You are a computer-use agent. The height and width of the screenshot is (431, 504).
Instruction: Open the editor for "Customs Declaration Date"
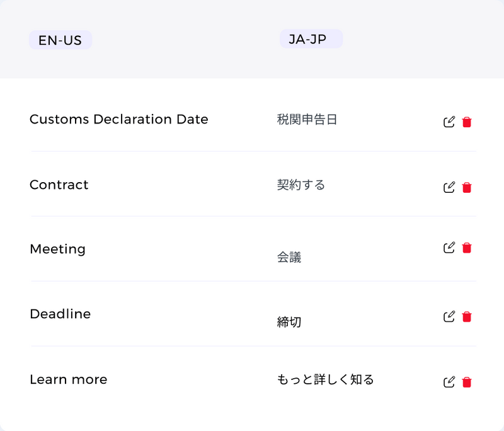449,121
